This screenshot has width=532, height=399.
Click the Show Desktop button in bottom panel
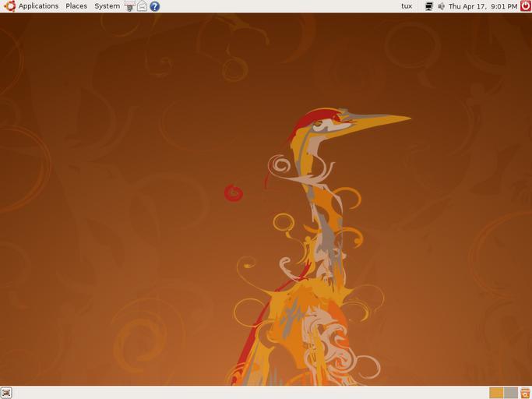(7, 393)
